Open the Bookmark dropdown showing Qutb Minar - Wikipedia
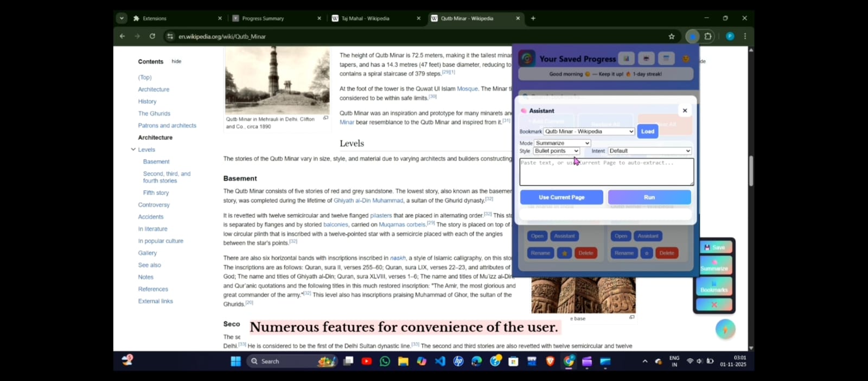Viewport: 868px width, 381px height. pos(589,131)
